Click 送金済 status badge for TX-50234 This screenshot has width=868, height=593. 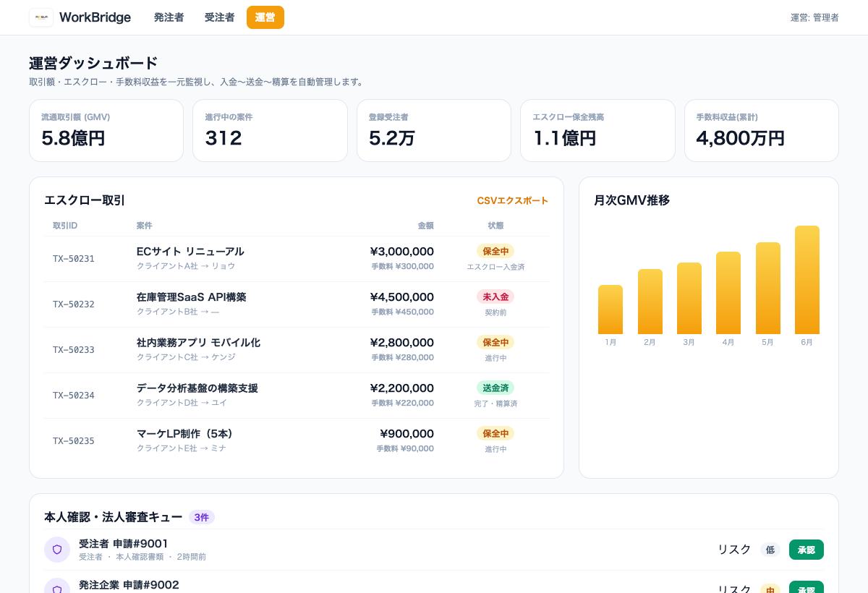pos(495,388)
